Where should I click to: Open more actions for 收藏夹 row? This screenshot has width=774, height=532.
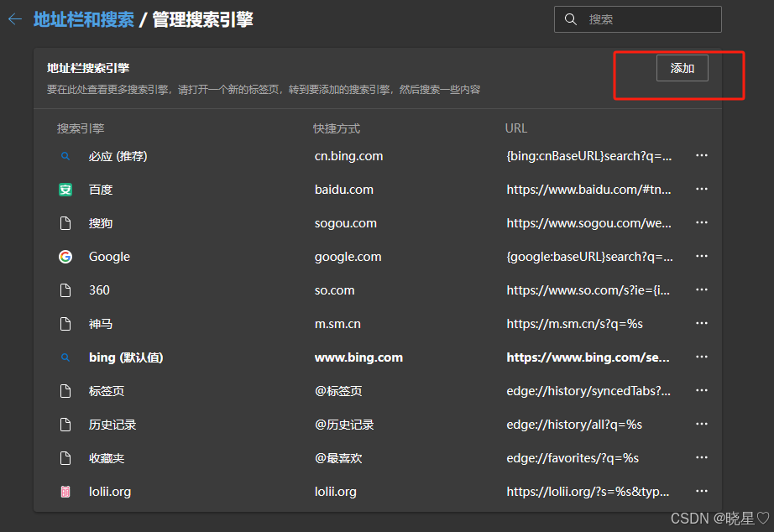coord(702,457)
